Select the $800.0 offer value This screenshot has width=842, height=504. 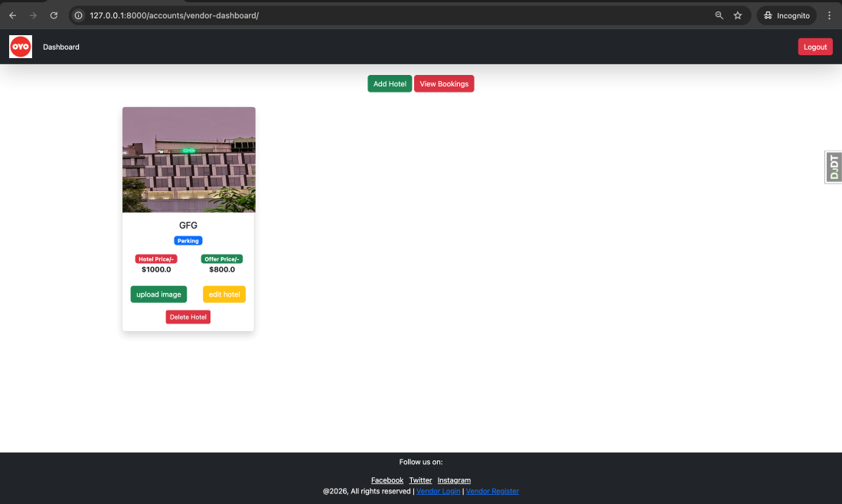click(x=222, y=269)
